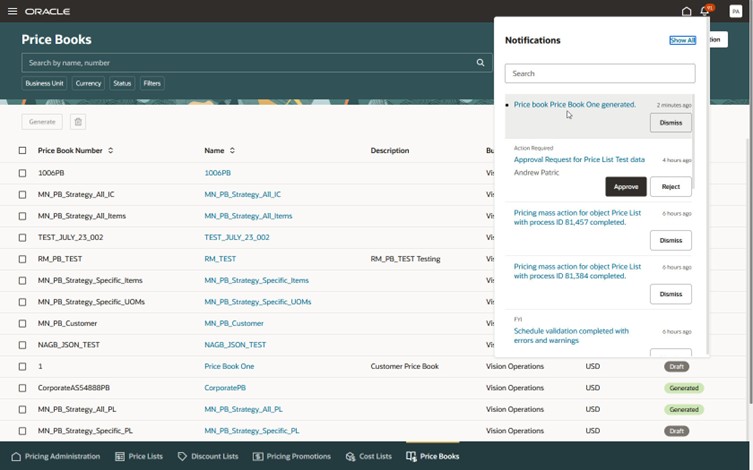This screenshot has height=470, width=753.
Task: Reject the Price List Test data request
Action: 671,187
